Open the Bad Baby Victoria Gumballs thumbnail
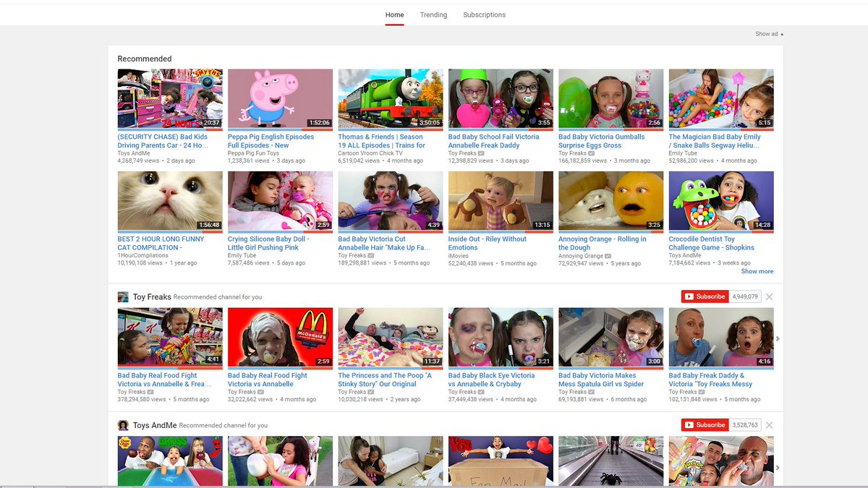 click(x=611, y=99)
